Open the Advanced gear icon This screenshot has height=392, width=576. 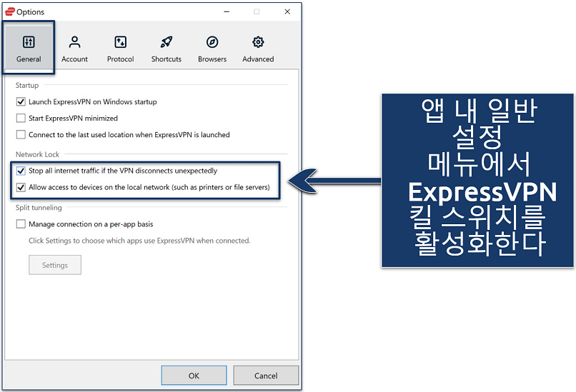258,42
